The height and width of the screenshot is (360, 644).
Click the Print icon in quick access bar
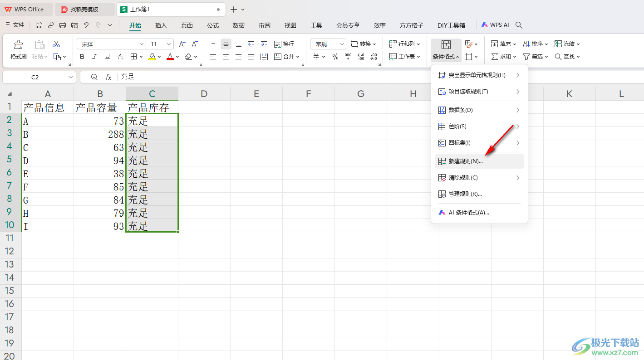click(x=63, y=25)
